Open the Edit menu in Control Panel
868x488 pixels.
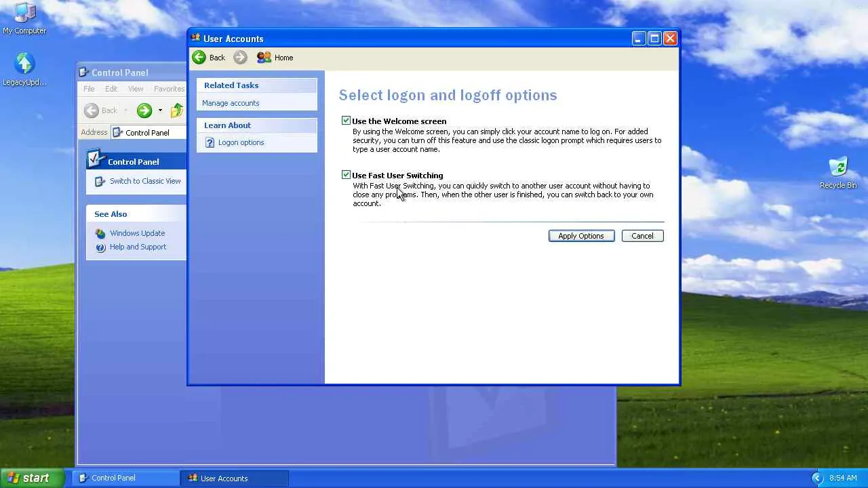coord(111,89)
